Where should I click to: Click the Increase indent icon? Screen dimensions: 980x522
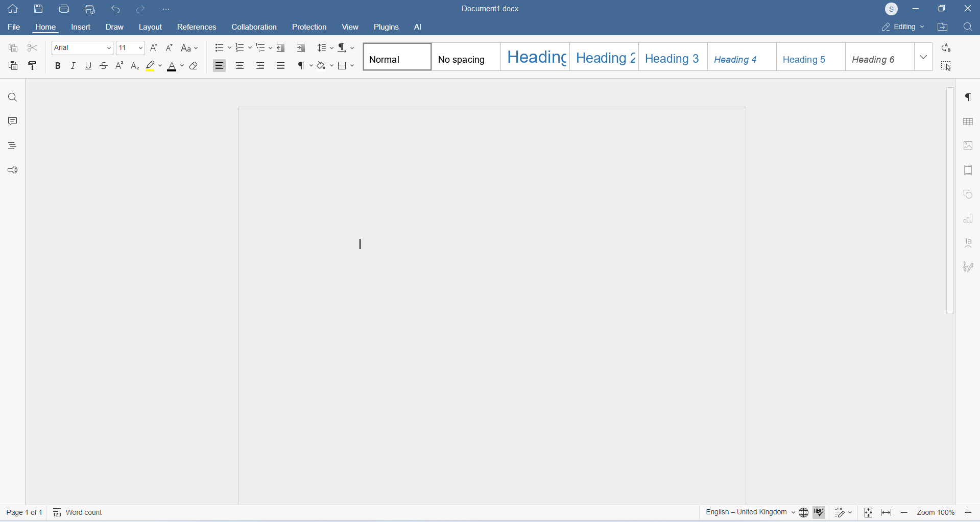301,48
